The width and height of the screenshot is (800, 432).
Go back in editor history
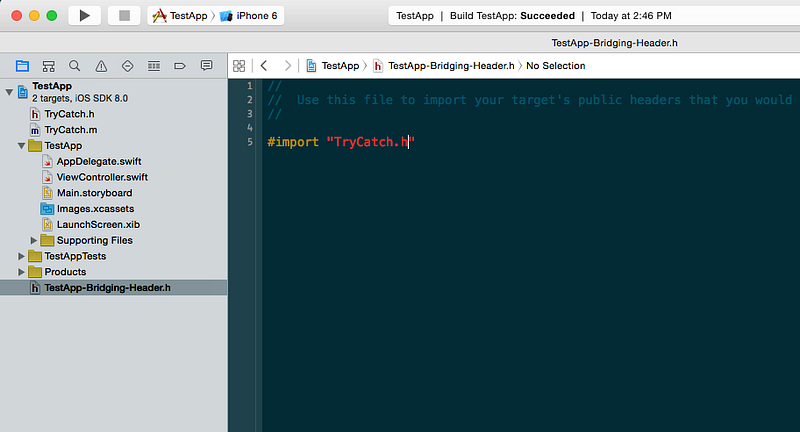coord(264,66)
